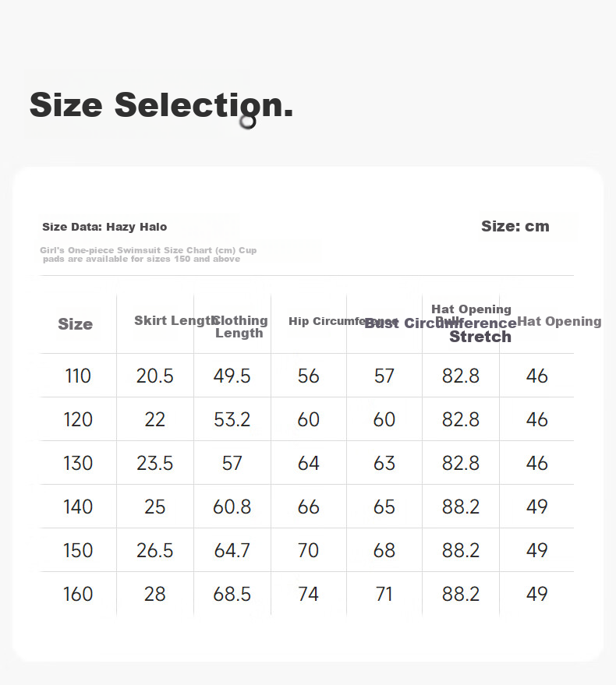Click the last Hat Opening column header
Screen dimensions: 616x685
(x=559, y=321)
